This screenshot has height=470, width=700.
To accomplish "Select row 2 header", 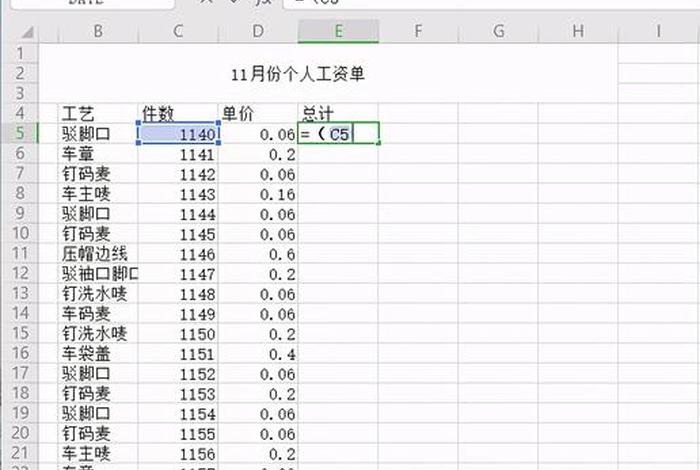I will point(20,74).
